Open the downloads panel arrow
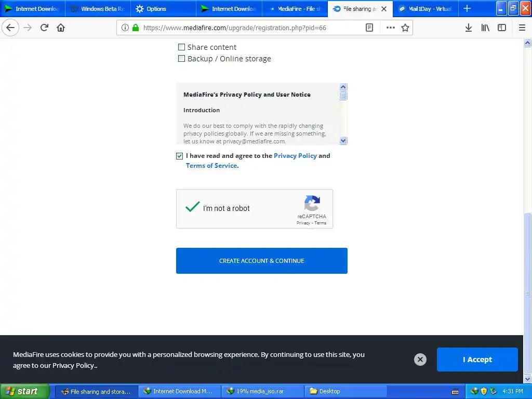532x399 pixels. [469, 28]
